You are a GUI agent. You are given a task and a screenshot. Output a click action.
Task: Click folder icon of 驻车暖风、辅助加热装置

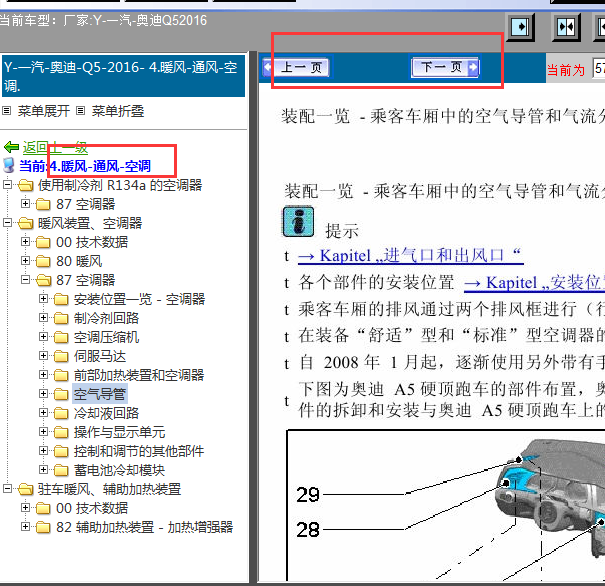click(x=25, y=489)
